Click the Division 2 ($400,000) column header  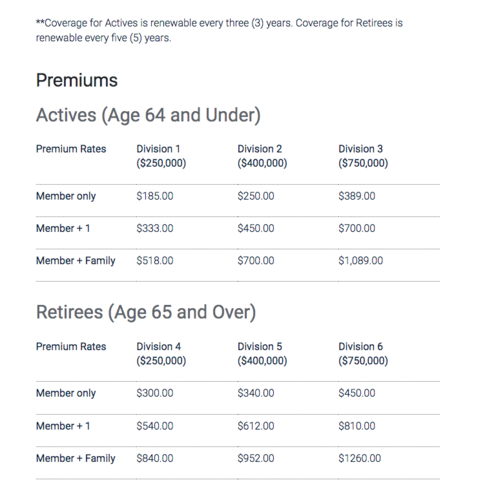(x=262, y=156)
